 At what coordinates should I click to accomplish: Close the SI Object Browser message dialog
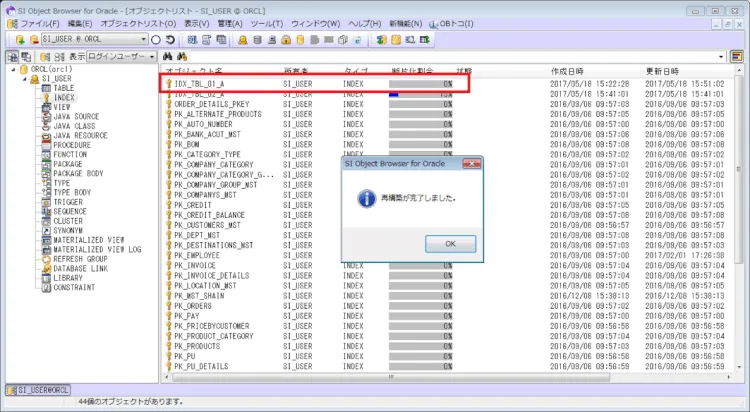472,164
